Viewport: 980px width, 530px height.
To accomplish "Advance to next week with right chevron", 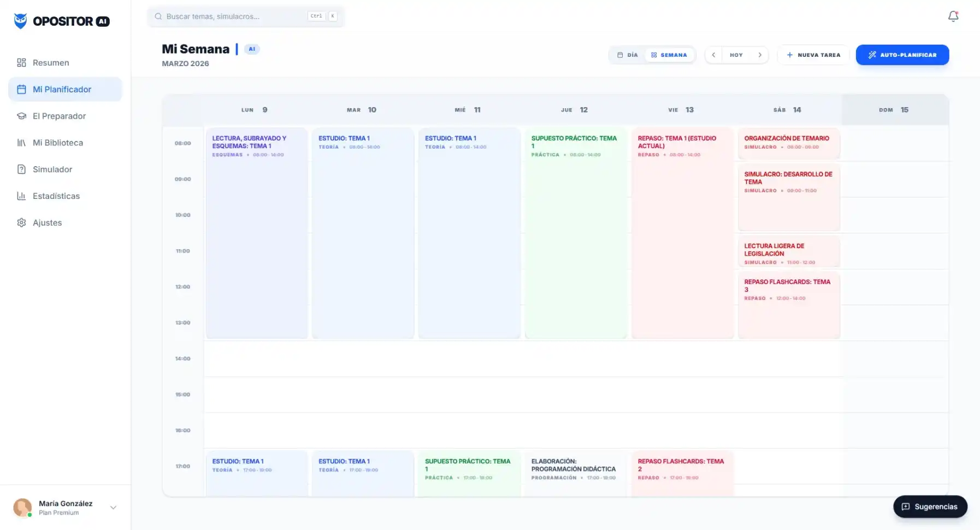I will pyautogui.click(x=759, y=55).
